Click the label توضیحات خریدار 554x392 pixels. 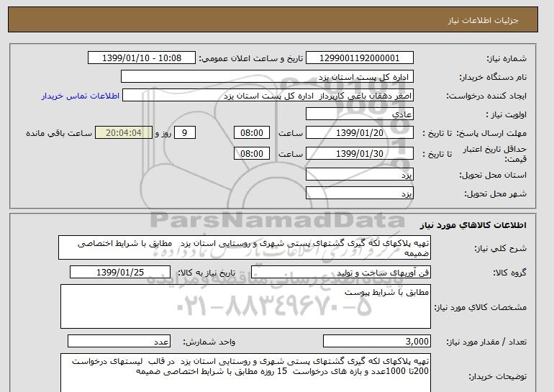pyautogui.click(x=498, y=377)
